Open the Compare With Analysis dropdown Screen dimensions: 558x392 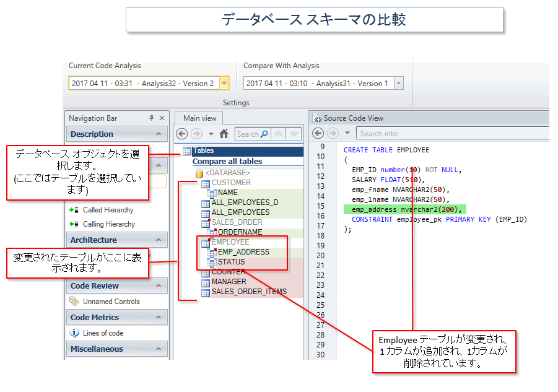398,84
